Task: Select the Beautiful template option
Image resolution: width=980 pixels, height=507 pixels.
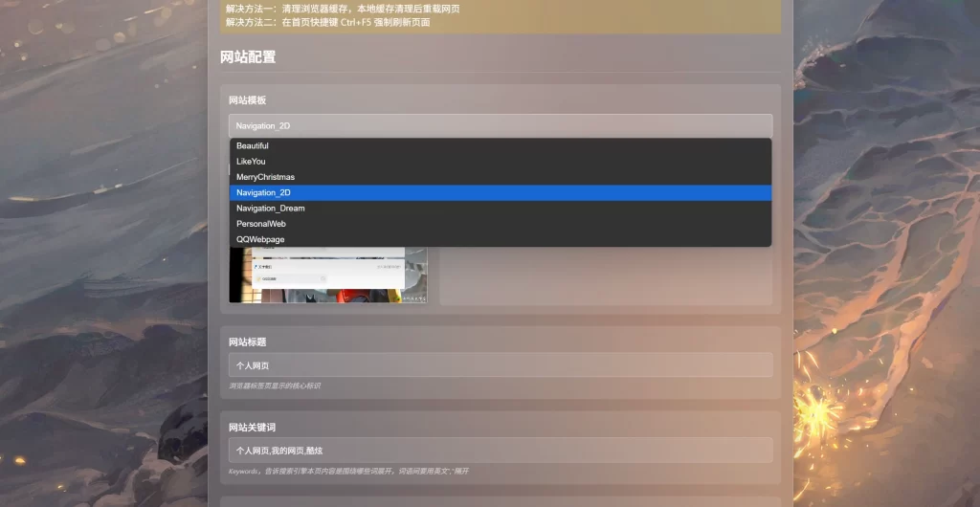Action: pyautogui.click(x=253, y=146)
